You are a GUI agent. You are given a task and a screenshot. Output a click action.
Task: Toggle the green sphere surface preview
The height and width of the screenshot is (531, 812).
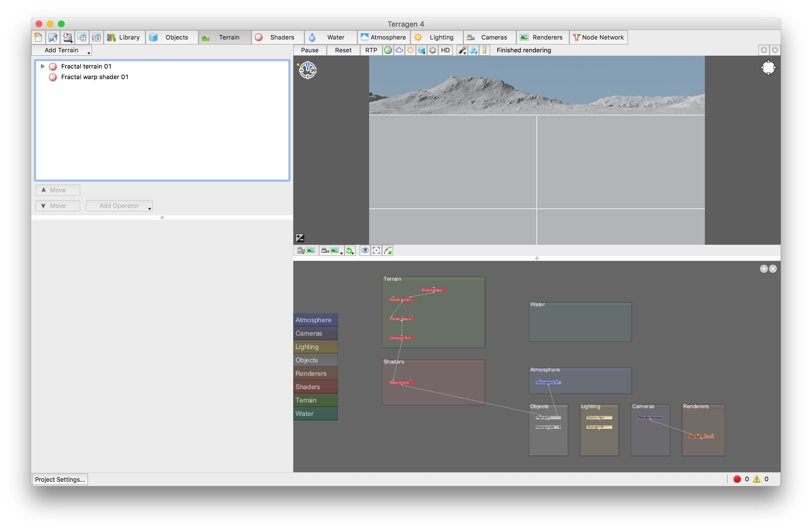pyautogui.click(x=388, y=50)
